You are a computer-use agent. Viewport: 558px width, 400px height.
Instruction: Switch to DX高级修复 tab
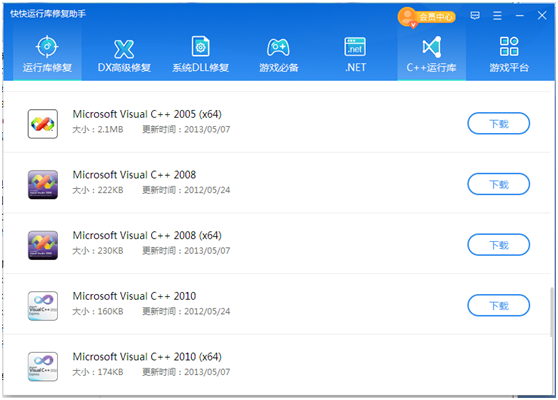pyautogui.click(x=124, y=54)
